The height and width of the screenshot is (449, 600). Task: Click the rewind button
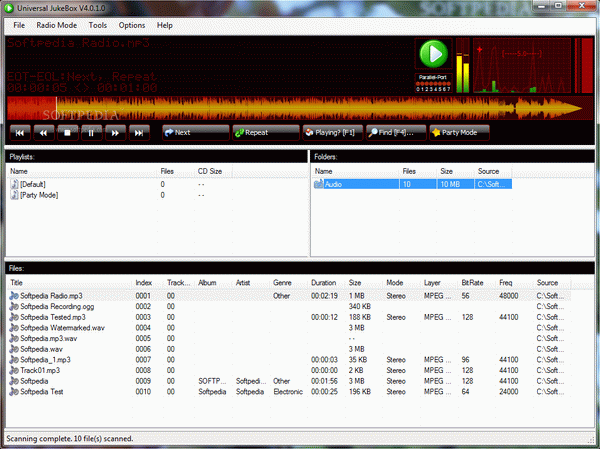[x=44, y=133]
